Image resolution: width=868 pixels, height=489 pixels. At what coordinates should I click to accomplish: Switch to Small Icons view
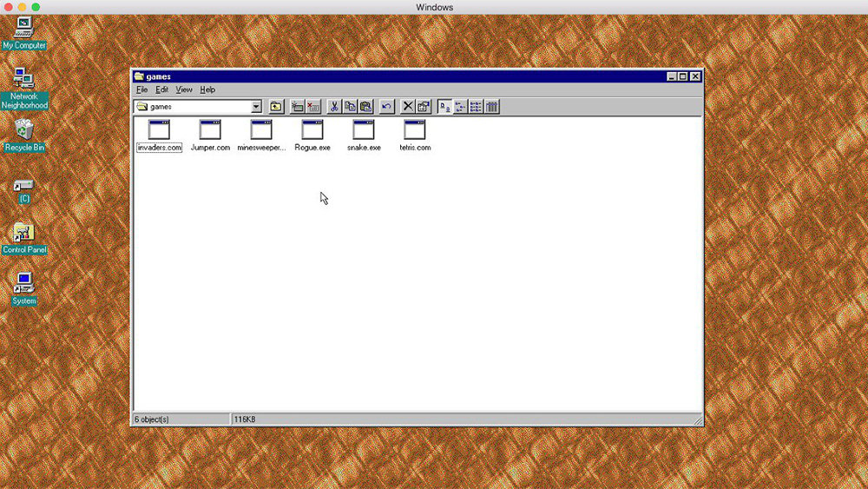tap(460, 106)
